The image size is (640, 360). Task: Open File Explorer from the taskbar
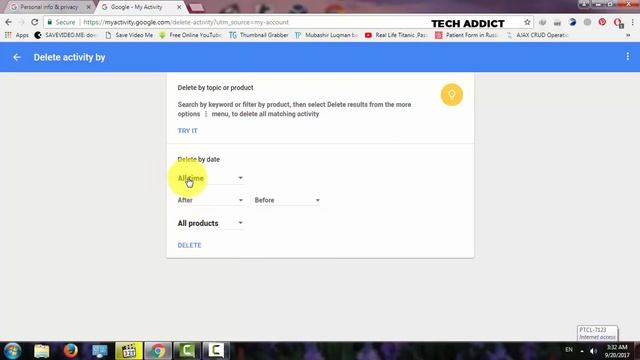(42, 351)
